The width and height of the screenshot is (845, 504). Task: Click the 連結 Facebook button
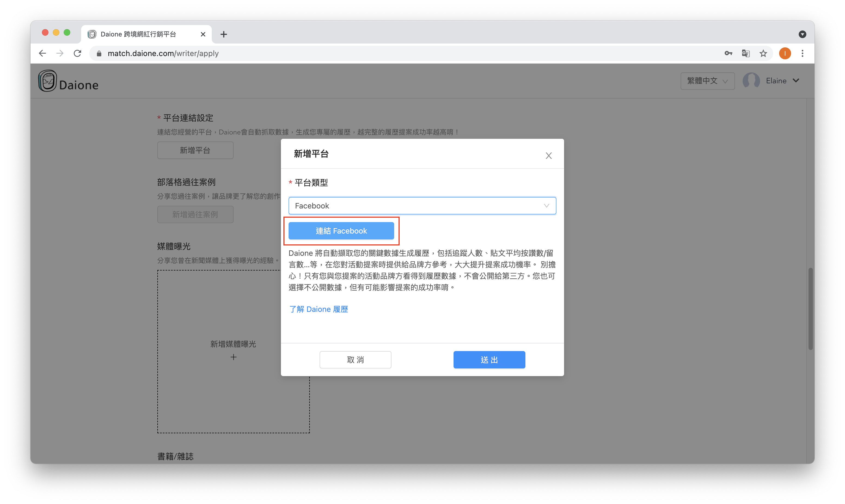click(341, 231)
